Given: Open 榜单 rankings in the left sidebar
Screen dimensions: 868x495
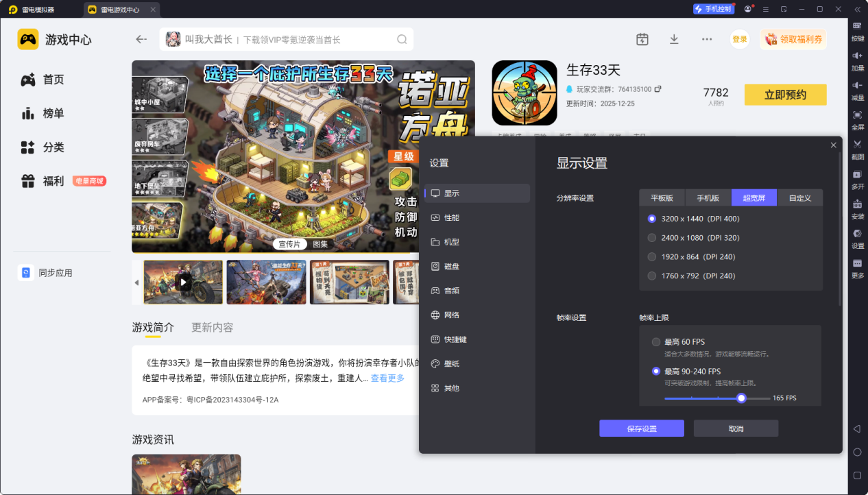Looking at the screenshot, I should point(43,113).
